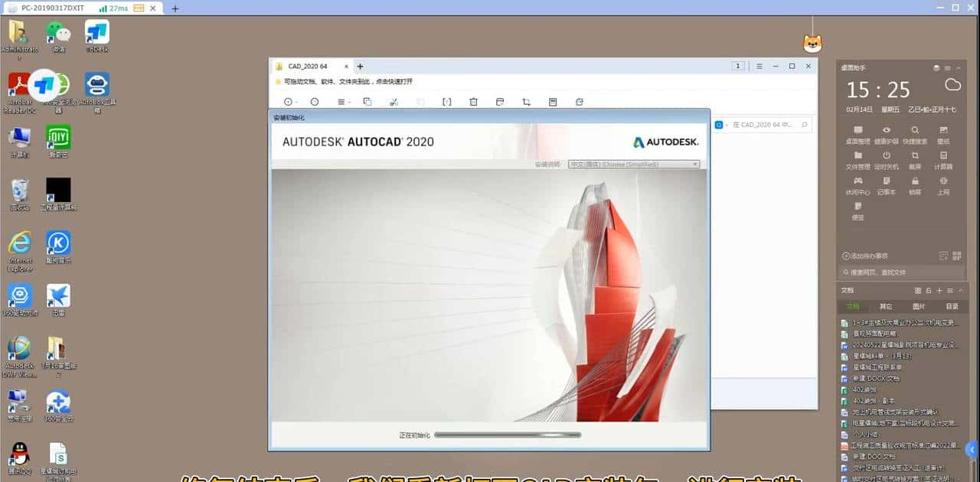
Task: Select the 目录 tab in documents panel
Action: click(952, 306)
